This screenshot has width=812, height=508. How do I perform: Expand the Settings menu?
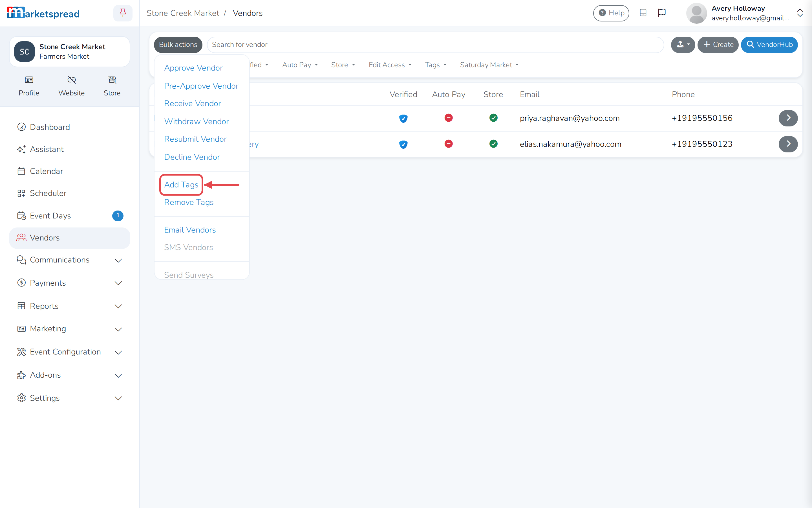(x=69, y=398)
